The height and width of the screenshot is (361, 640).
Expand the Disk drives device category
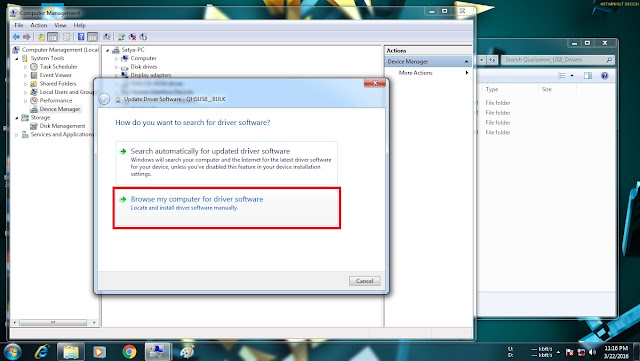point(116,67)
